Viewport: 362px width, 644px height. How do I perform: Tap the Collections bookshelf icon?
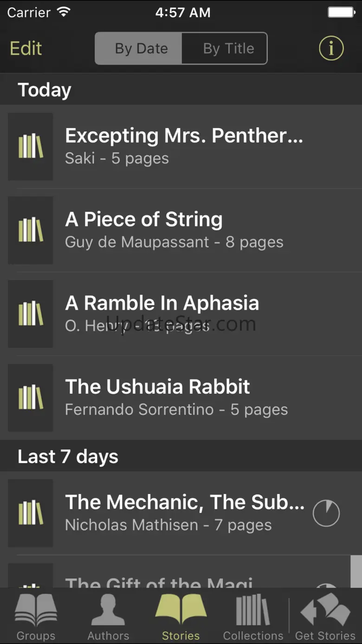(x=253, y=611)
